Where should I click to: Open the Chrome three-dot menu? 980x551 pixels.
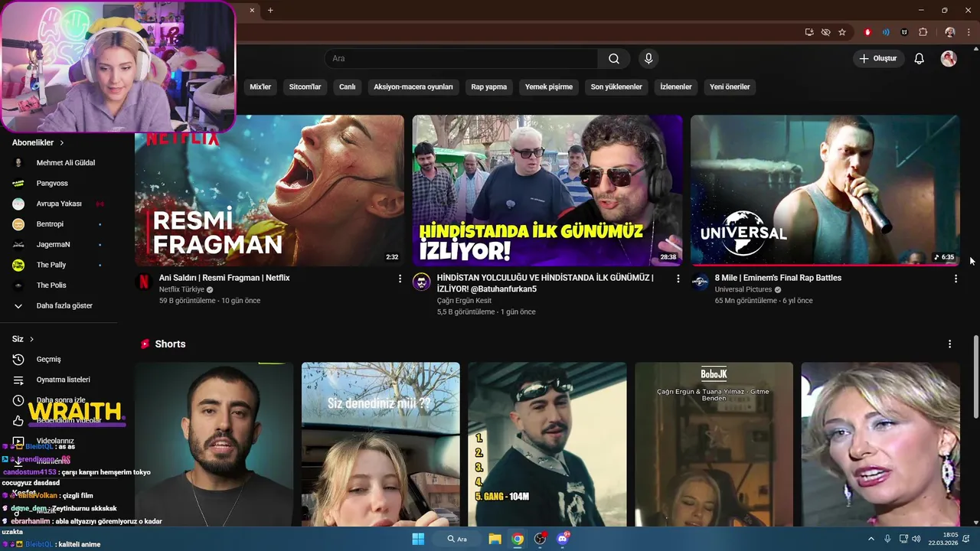coord(968,32)
